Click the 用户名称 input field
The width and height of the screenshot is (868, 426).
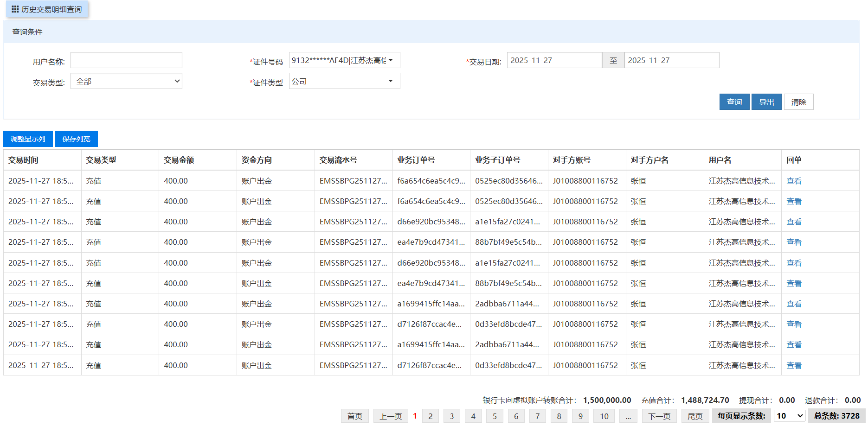coord(126,60)
